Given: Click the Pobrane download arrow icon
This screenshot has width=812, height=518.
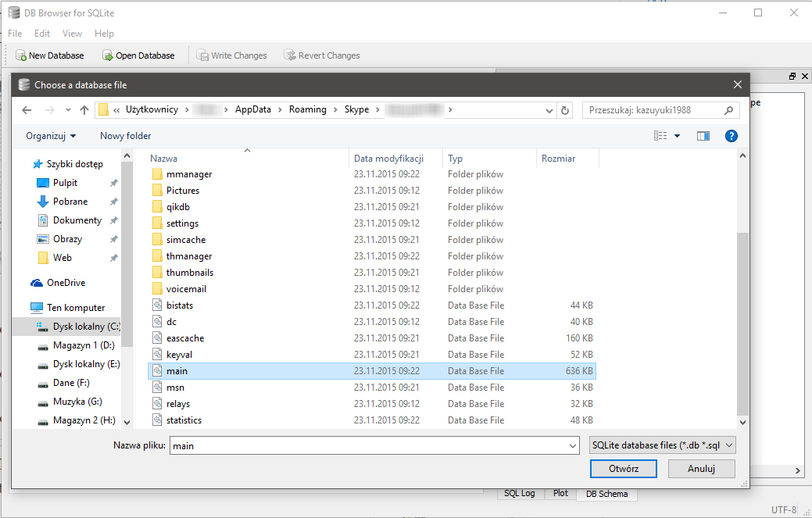Looking at the screenshot, I should click(x=43, y=202).
